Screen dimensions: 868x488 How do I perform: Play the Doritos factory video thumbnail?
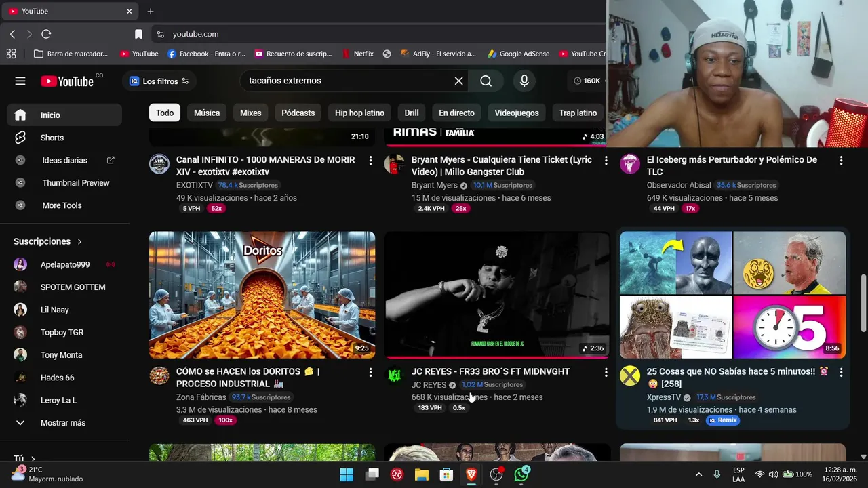click(x=262, y=295)
